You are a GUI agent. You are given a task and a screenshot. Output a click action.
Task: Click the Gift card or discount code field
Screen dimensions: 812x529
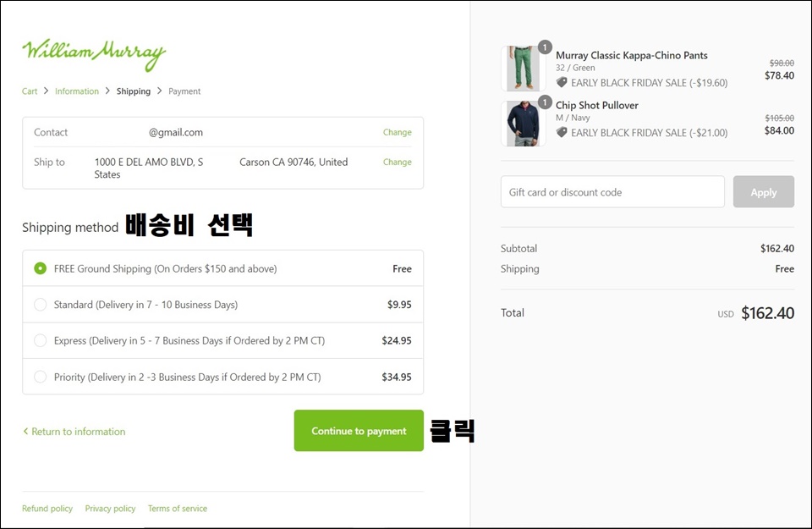coord(612,191)
